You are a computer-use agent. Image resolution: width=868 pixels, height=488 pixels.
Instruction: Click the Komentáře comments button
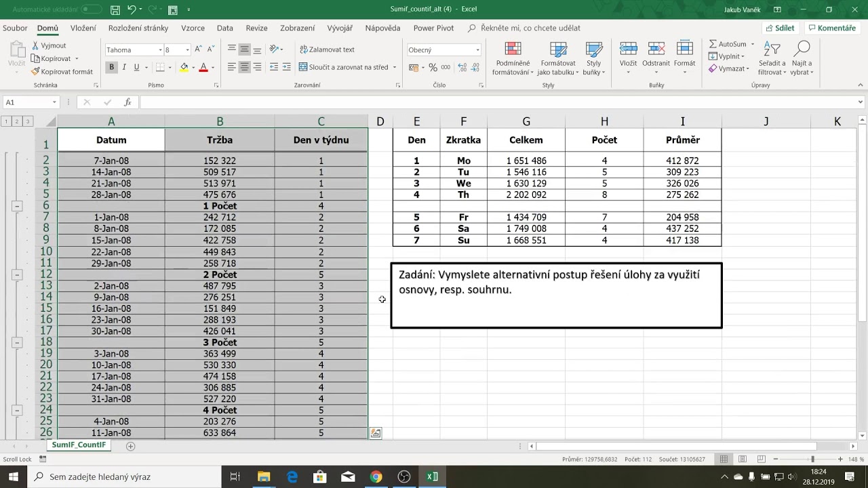pos(831,28)
